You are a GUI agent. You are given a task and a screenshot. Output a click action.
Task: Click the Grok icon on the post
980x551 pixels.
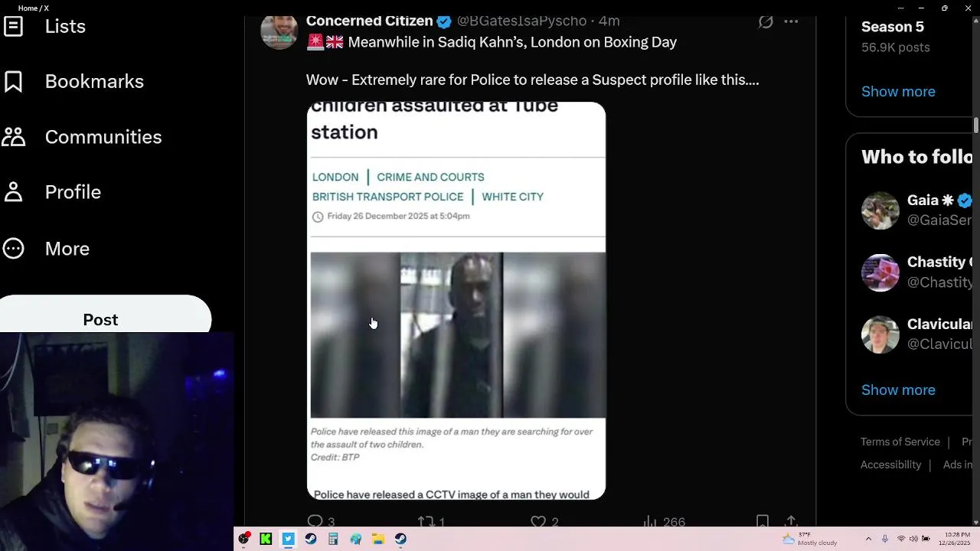[765, 21]
